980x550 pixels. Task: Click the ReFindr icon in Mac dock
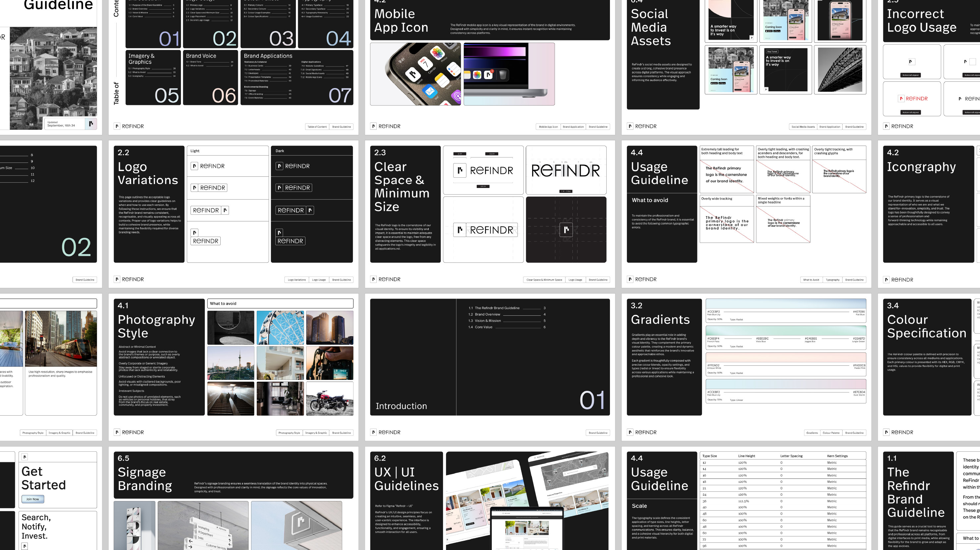point(488,75)
